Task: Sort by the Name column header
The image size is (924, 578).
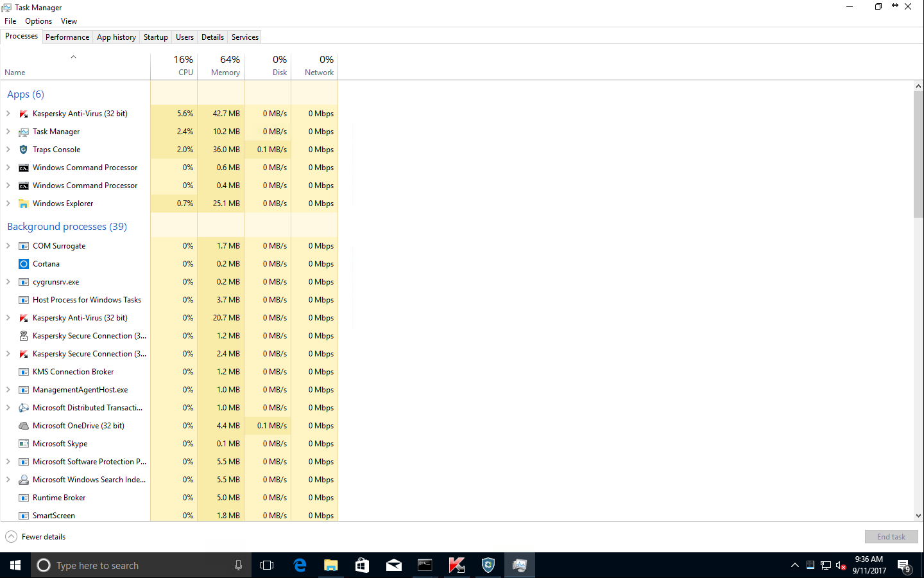Action: click(75, 66)
